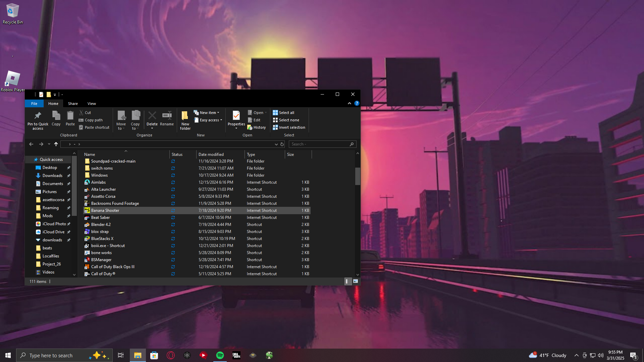Open the Share ribbon tab
Screen dimensions: 644x362
point(73,104)
